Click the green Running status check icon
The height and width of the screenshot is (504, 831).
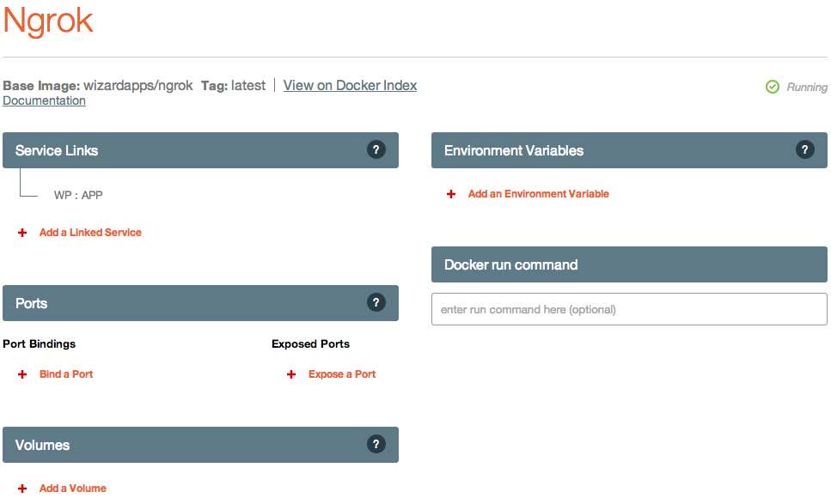click(x=773, y=87)
